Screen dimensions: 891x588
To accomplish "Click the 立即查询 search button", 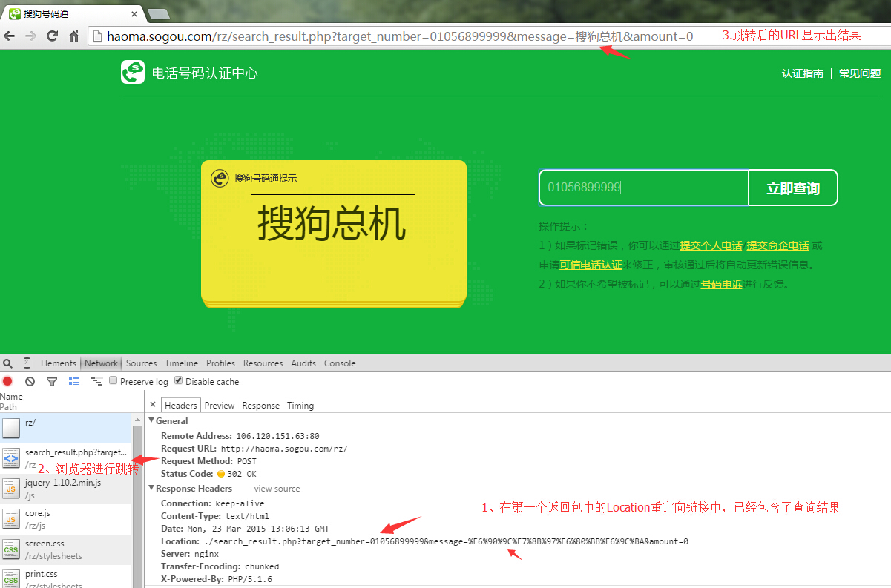I will (793, 188).
